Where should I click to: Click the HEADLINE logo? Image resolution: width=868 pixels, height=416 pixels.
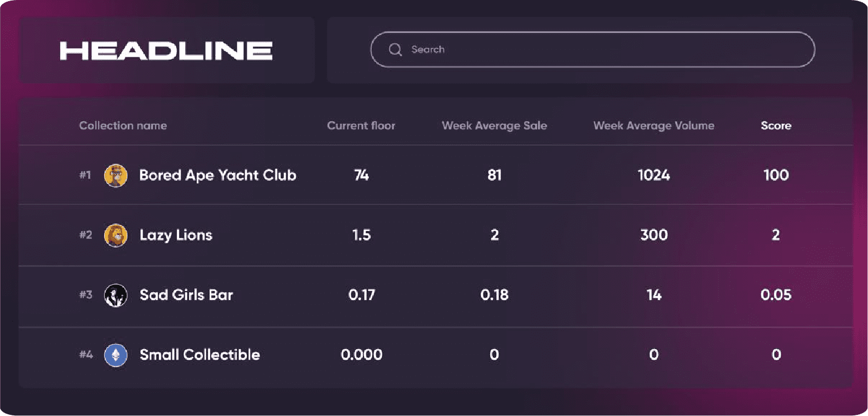166,51
